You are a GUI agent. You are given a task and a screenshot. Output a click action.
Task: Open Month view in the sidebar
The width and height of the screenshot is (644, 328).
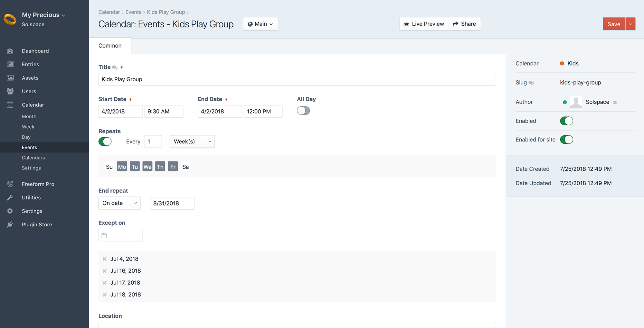coord(29,116)
